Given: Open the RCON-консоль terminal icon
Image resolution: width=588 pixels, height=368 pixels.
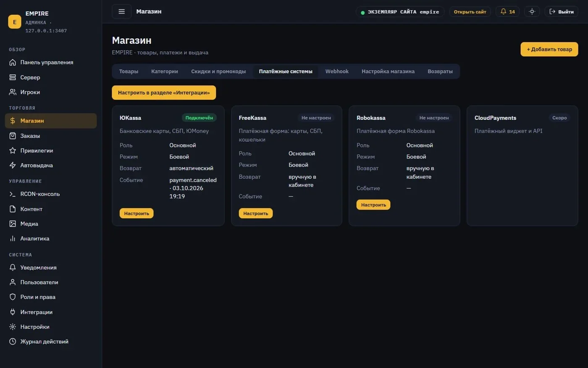Looking at the screenshot, I should tap(13, 194).
